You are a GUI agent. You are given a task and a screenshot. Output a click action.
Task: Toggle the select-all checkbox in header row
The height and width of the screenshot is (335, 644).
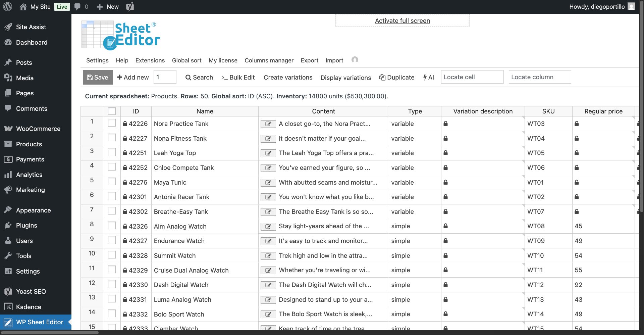point(112,111)
